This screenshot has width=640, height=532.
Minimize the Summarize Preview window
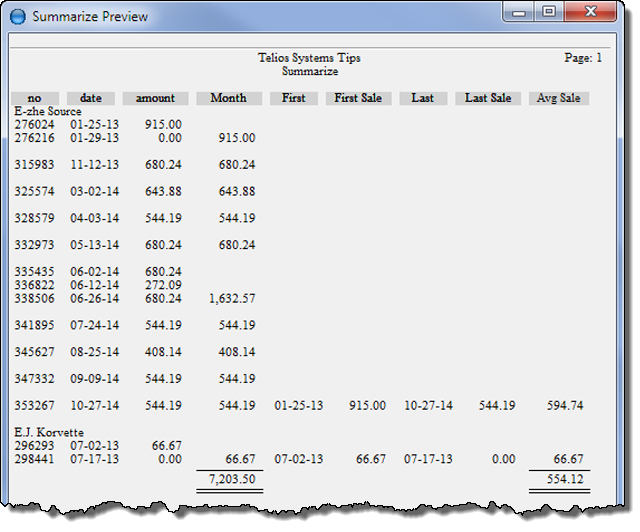coord(521,14)
